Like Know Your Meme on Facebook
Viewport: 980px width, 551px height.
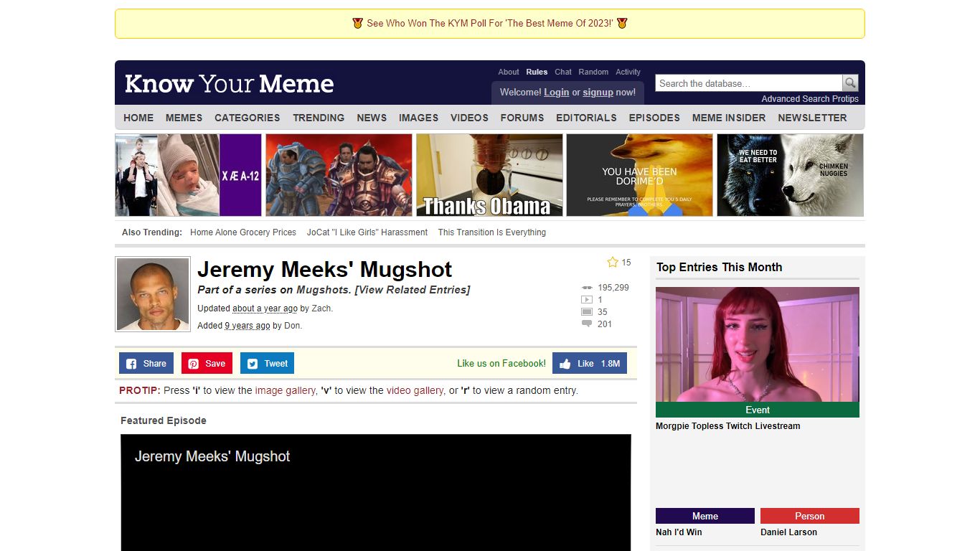click(x=590, y=364)
